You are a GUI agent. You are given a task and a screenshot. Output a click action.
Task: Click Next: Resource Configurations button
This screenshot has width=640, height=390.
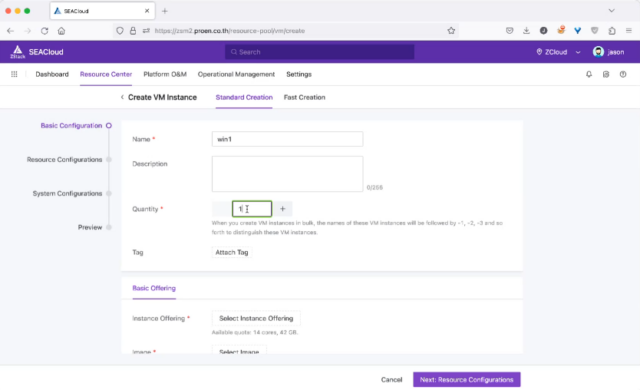(467, 379)
